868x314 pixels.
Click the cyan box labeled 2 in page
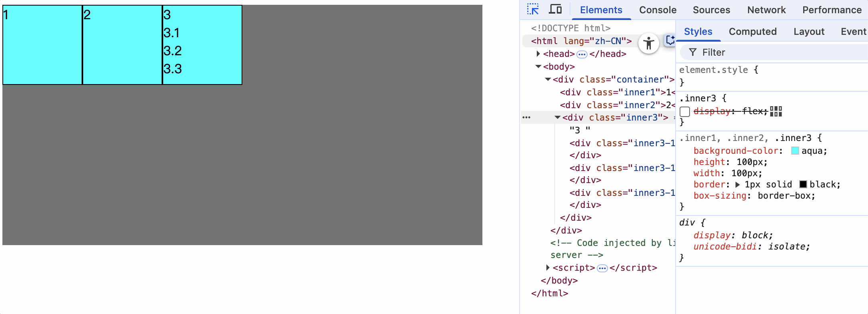[122, 45]
